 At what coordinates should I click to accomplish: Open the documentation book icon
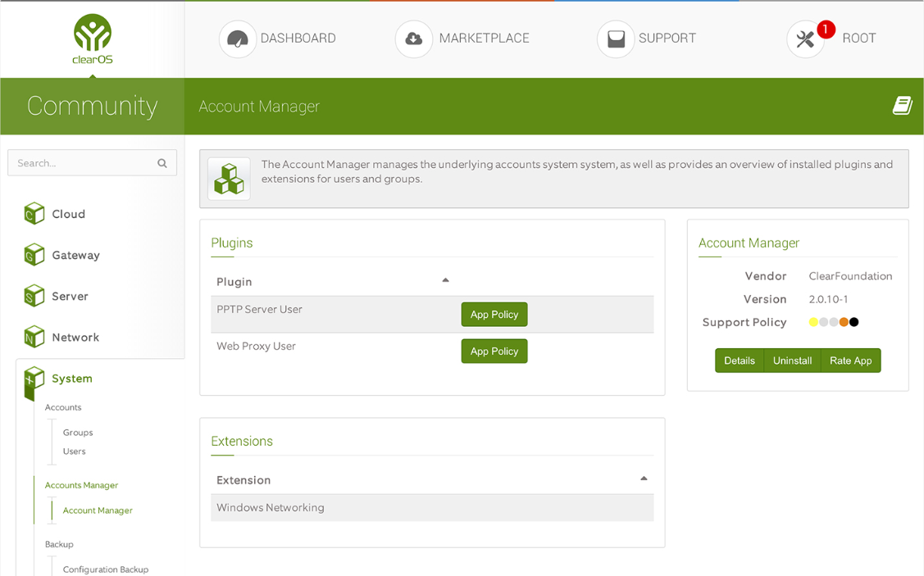[x=902, y=106]
